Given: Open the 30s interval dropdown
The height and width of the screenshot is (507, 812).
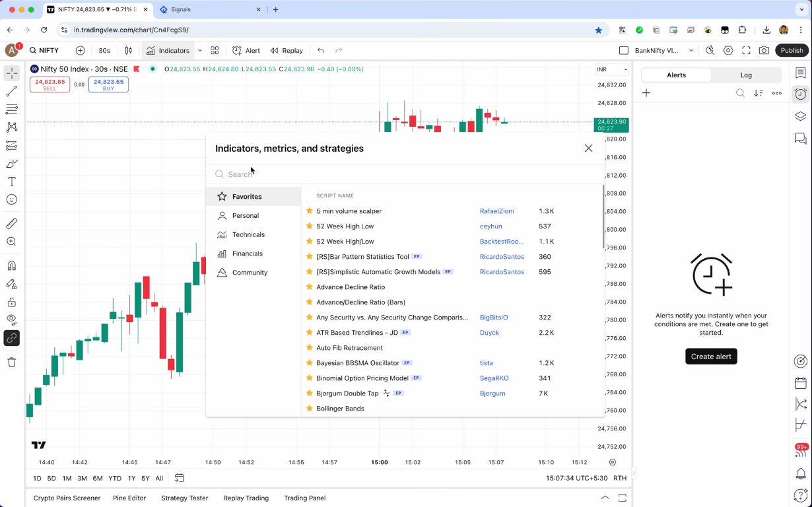Looking at the screenshot, I should point(106,50).
